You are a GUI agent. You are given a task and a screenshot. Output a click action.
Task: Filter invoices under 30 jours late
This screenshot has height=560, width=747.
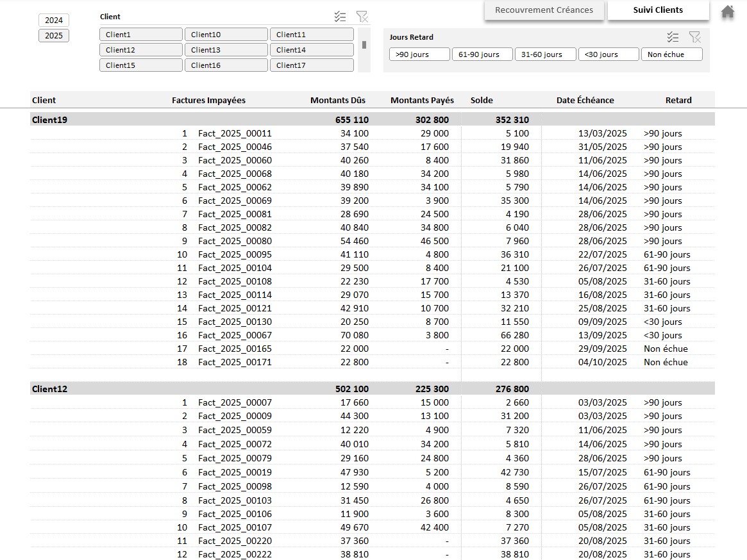[x=609, y=54]
